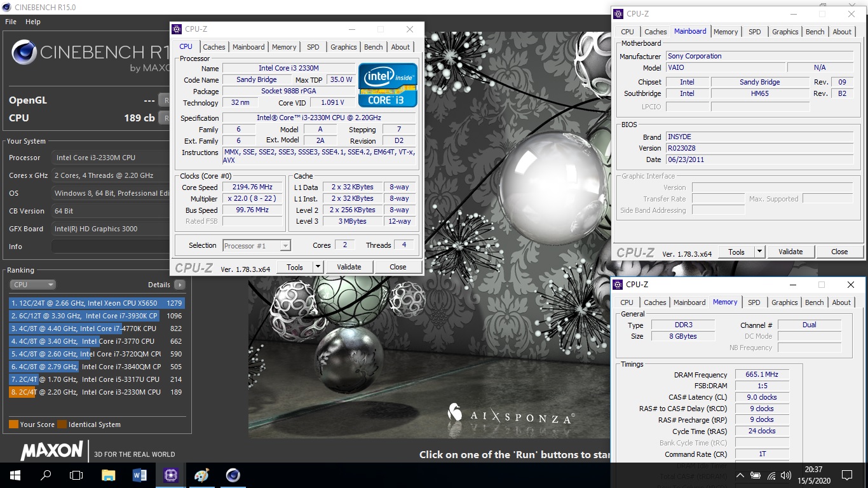The width and height of the screenshot is (868, 488).
Task: Open Paint taskbar icon
Action: click(201, 475)
